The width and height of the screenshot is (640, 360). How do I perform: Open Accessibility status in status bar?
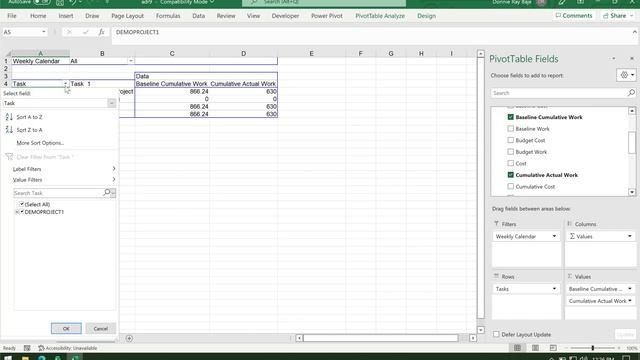point(68,348)
